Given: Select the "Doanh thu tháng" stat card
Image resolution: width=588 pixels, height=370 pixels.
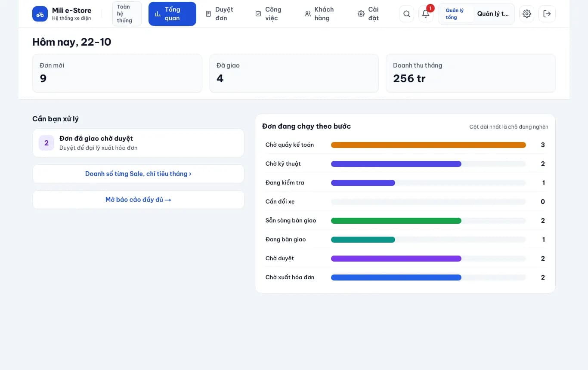Looking at the screenshot, I should click(470, 73).
